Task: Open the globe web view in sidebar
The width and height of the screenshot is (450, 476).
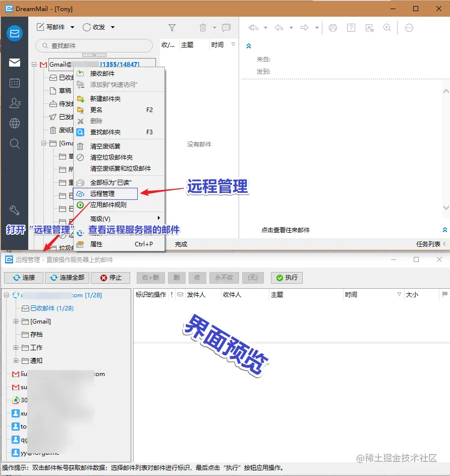Action: [15, 123]
